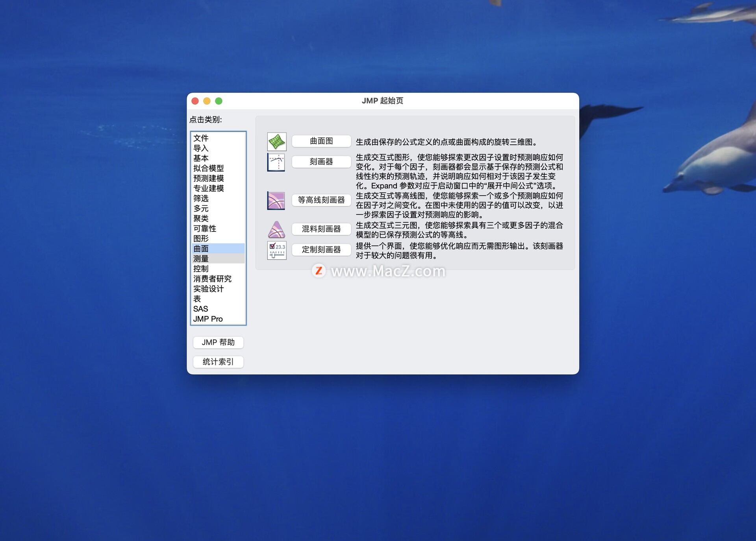756x541 pixels.
Task: Click the 刻画器 profiler icon
Action: tap(276, 162)
